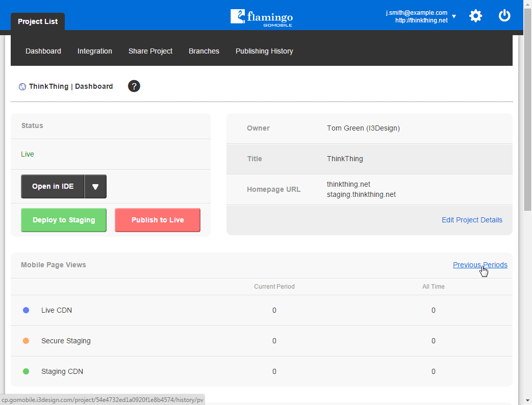This screenshot has height=405, width=532.
Task: Click the question mark help icon
Action: [x=134, y=86]
